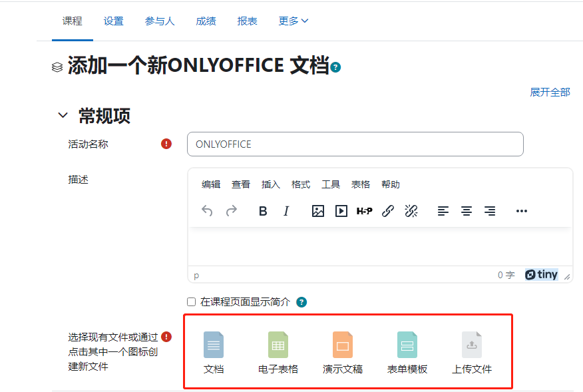The width and height of the screenshot is (583, 392).
Task: Reveal more toolbar buttons via ellipsis
Action: pyautogui.click(x=522, y=211)
